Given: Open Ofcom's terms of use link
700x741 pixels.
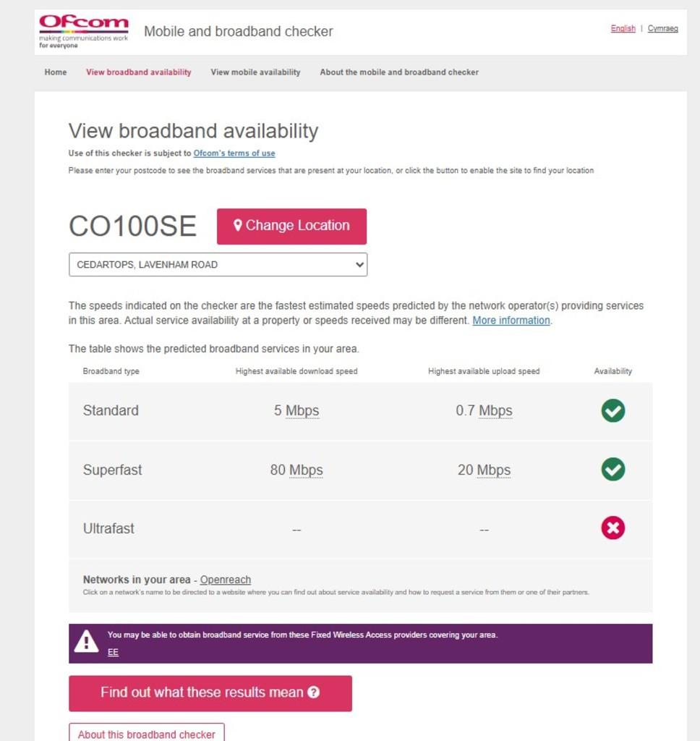Looking at the screenshot, I should tap(234, 153).
